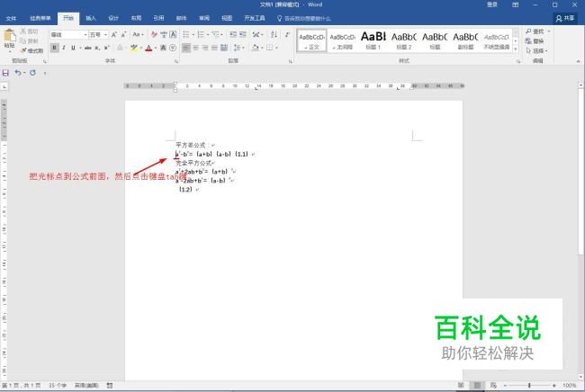The height and width of the screenshot is (392, 585).
Task: Click the Enclose Characters icon
Action: 173,48
